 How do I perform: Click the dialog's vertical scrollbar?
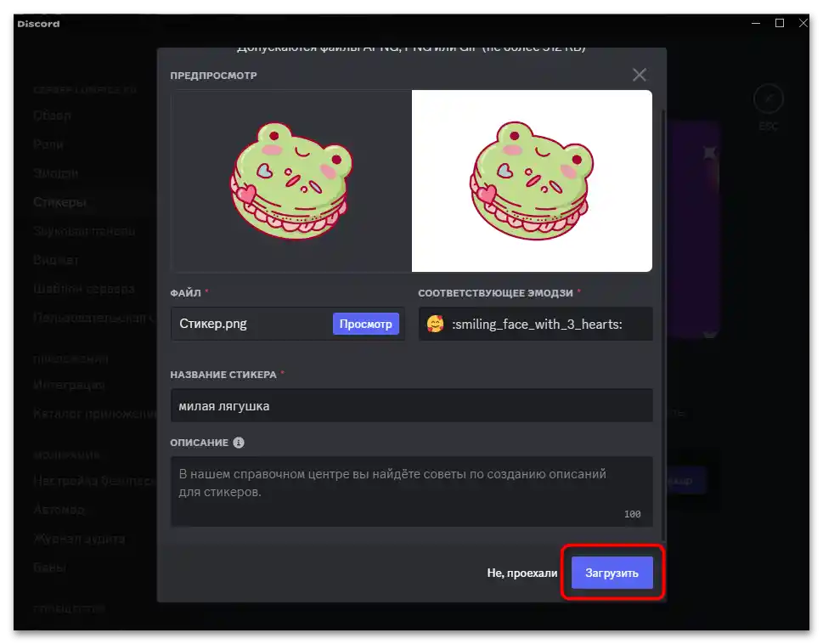664,325
